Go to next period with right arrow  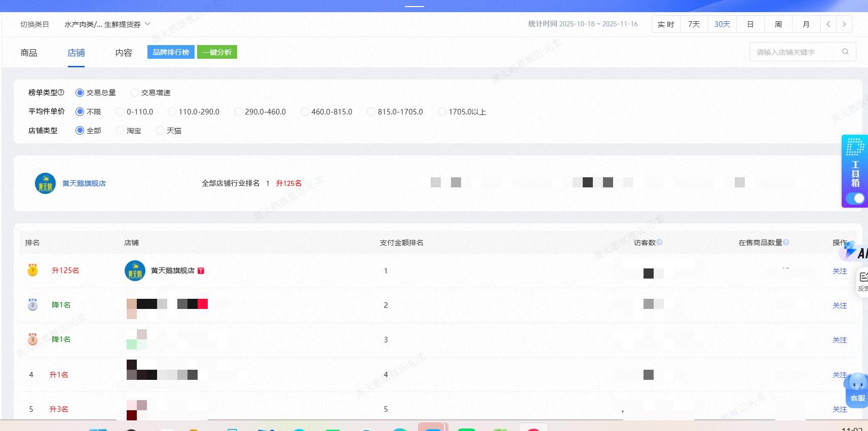(844, 24)
